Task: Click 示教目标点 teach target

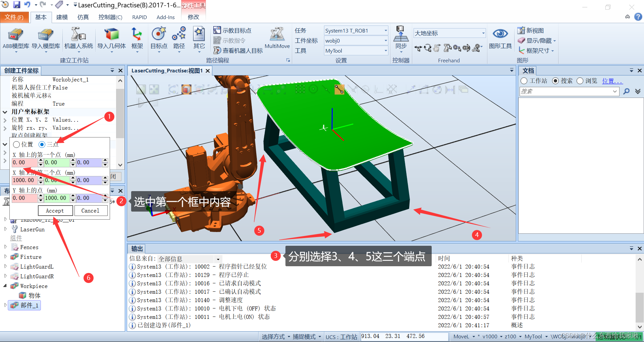Action: coord(232,31)
